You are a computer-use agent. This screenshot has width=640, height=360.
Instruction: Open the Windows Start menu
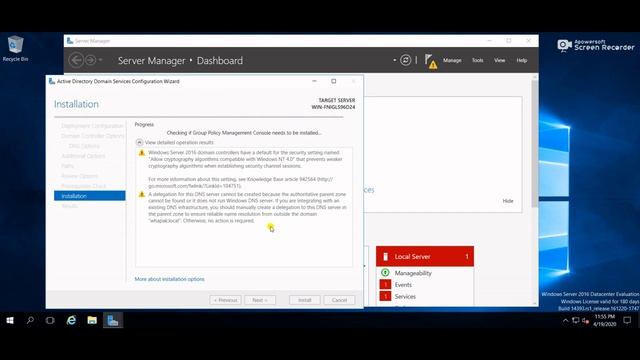pos(10,320)
